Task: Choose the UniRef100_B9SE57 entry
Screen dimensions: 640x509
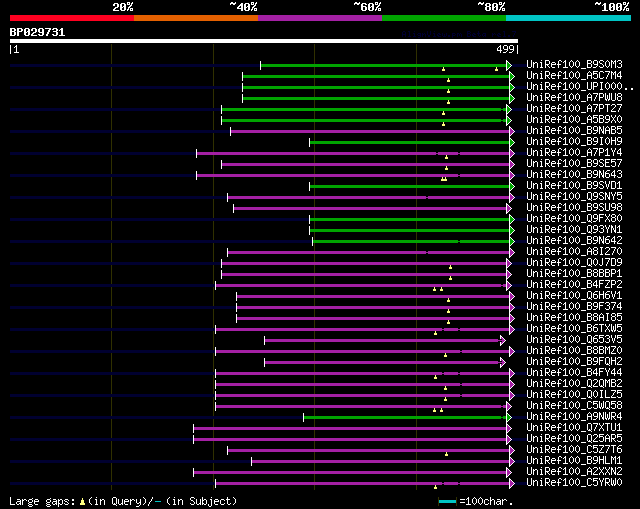Action: (574, 163)
